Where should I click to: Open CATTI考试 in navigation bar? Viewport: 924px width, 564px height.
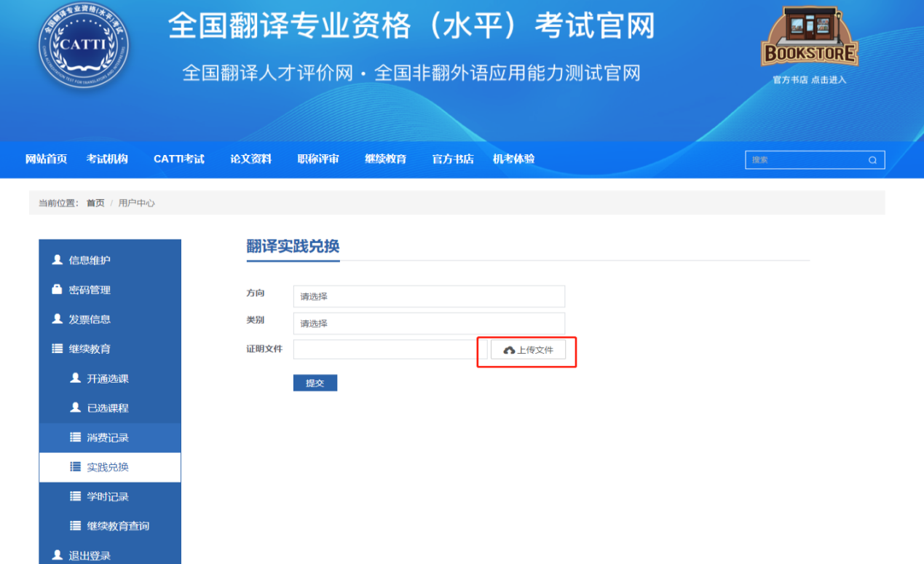click(x=179, y=159)
